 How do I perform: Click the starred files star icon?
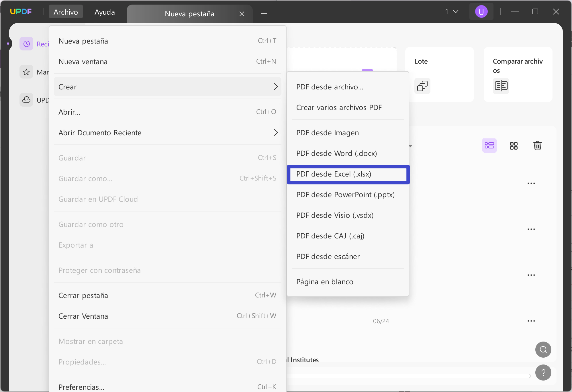(x=26, y=72)
